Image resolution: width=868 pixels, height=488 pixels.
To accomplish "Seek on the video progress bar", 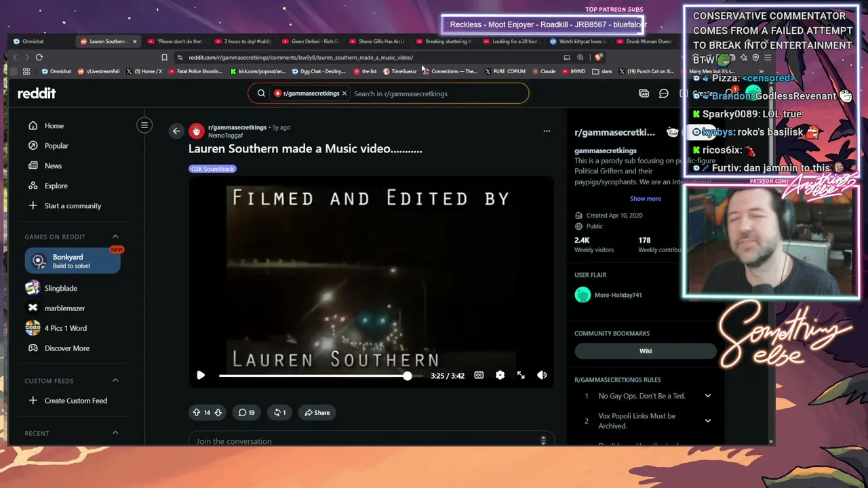I will pyautogui.click(x=321, y=375).
